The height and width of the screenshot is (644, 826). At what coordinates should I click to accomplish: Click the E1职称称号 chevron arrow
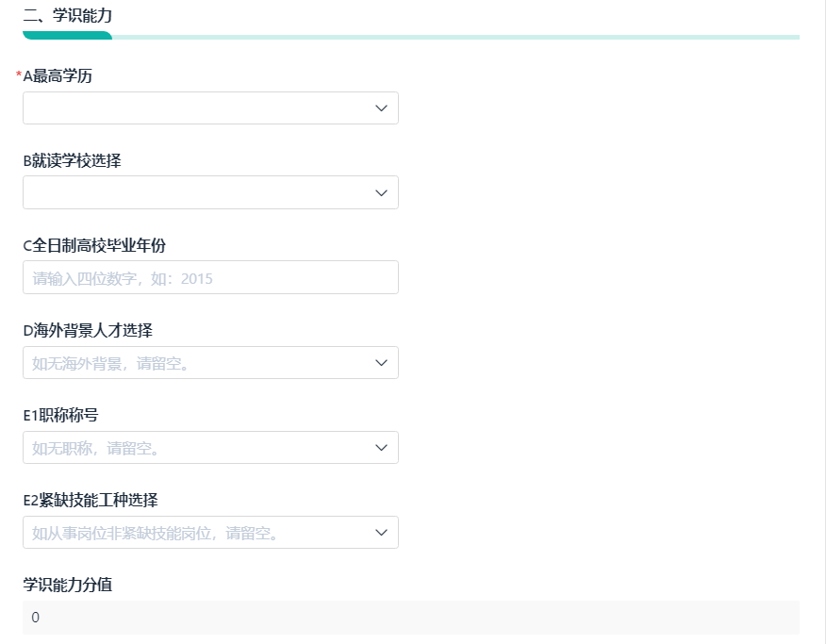[381, 448]
